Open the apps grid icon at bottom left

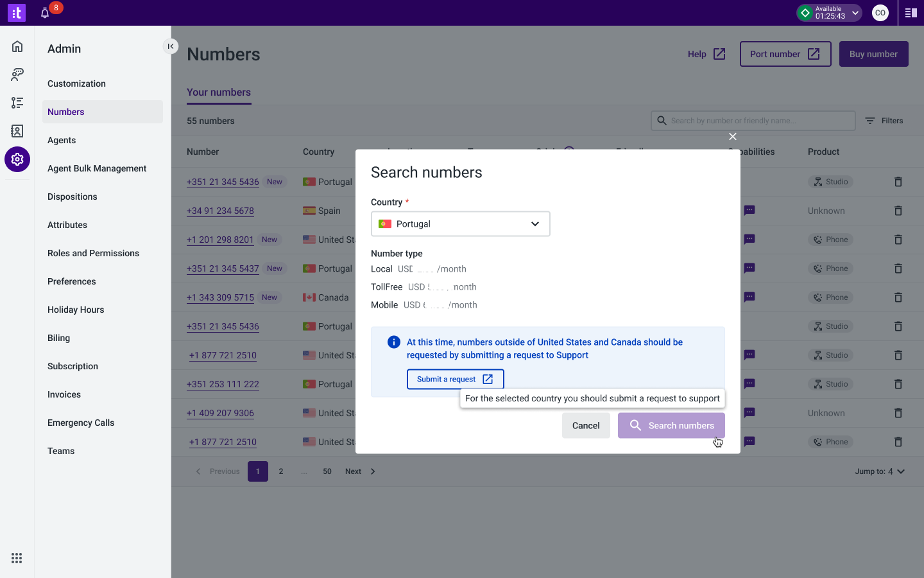click(x=17, y=558)
